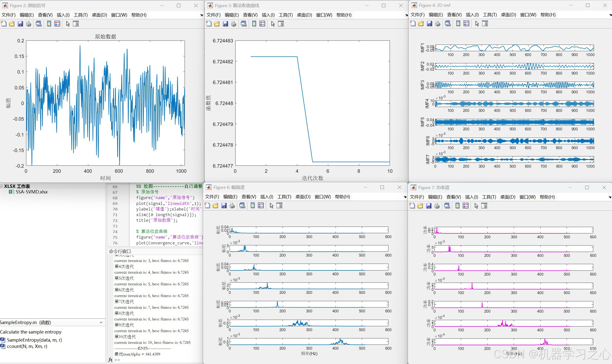Collapse the XLSX 工作表 tree group

click(x=1, y=186)
